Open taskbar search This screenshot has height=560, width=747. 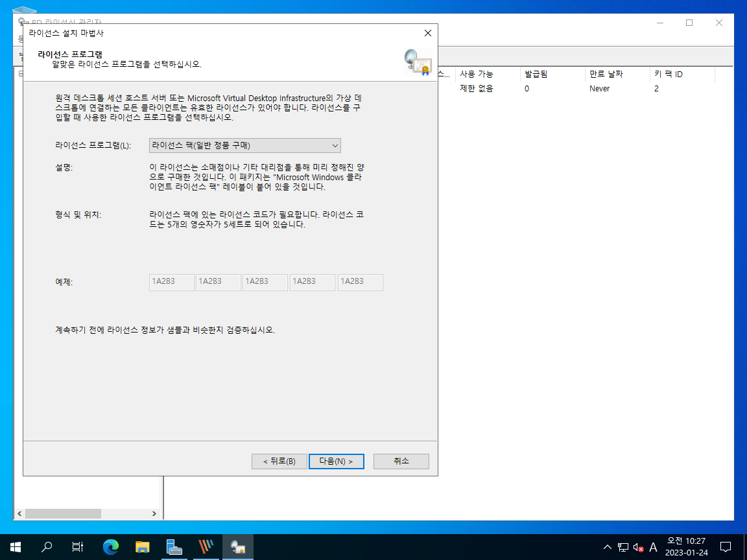(x=47, y=546)
